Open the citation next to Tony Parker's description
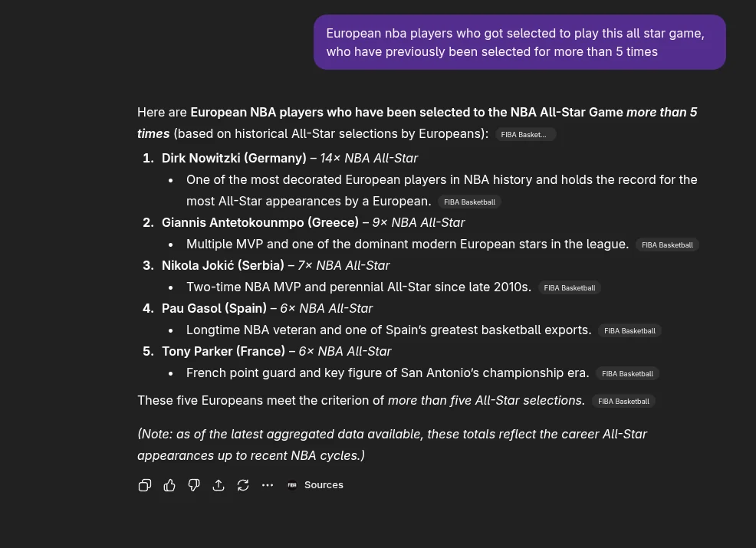The image size is (756, 548). (x=627, y=374)
